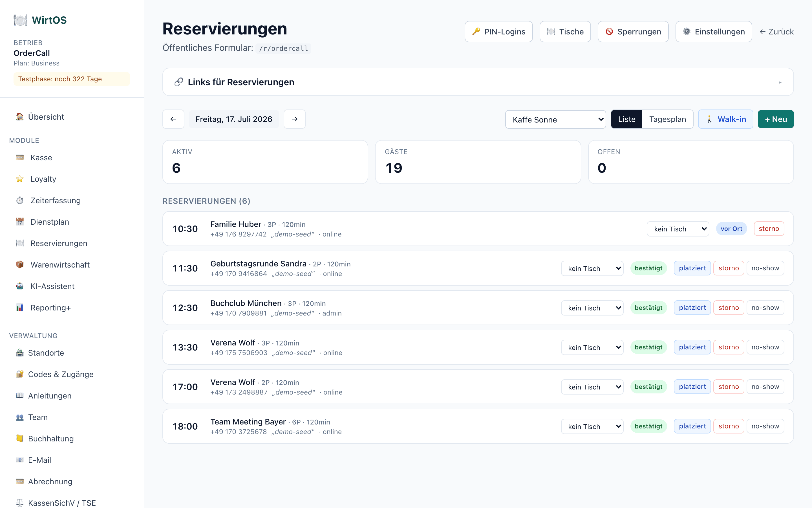Click the walking person icon on Walk-in
Image resolution: width=812 pixels, height=508 pixels.
click(709, 119)
